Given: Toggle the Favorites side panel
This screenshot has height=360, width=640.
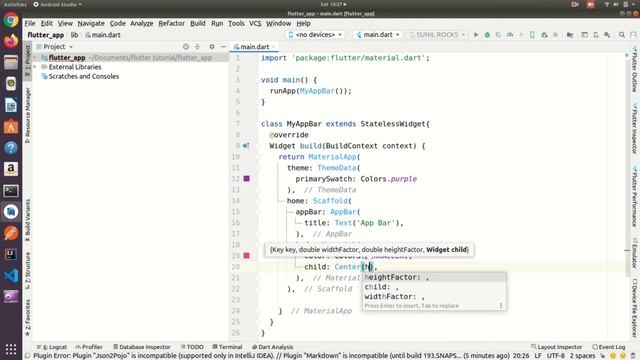Looking at the screenshot, I should 27,318.
